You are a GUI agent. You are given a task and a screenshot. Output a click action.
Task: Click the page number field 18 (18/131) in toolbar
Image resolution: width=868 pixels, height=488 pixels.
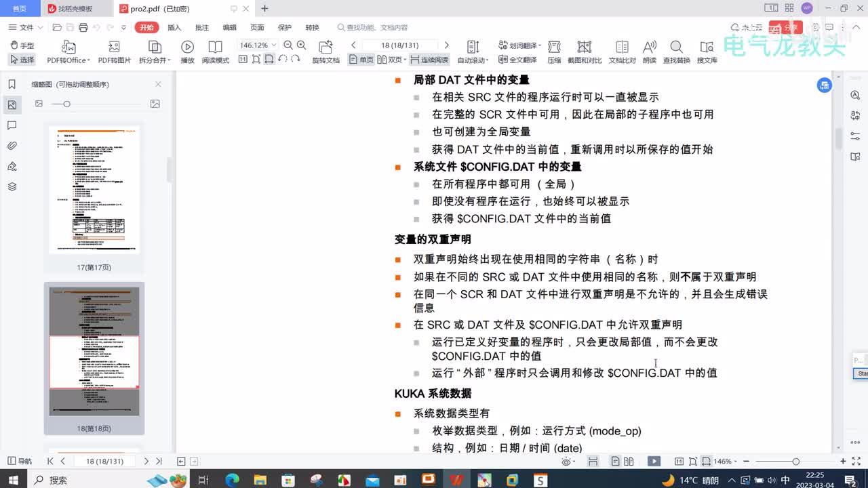click(x=399, y=45)
